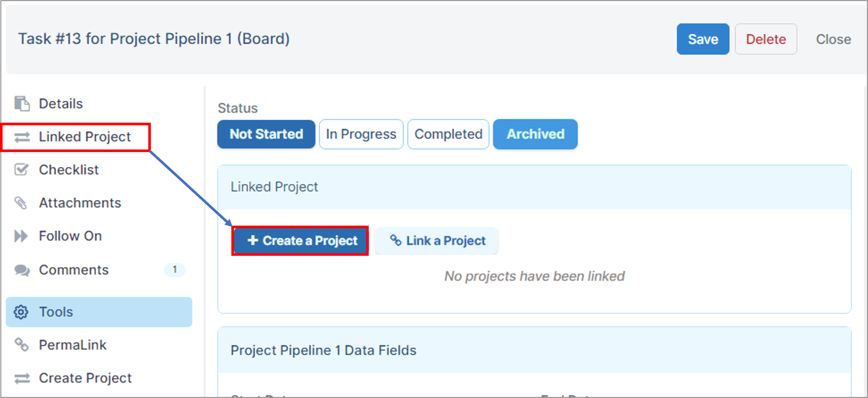The width and height of the screenshot is (868, 398).
Task: Open Checklist via its checkmark icon
Action: [x=22, y=170]
